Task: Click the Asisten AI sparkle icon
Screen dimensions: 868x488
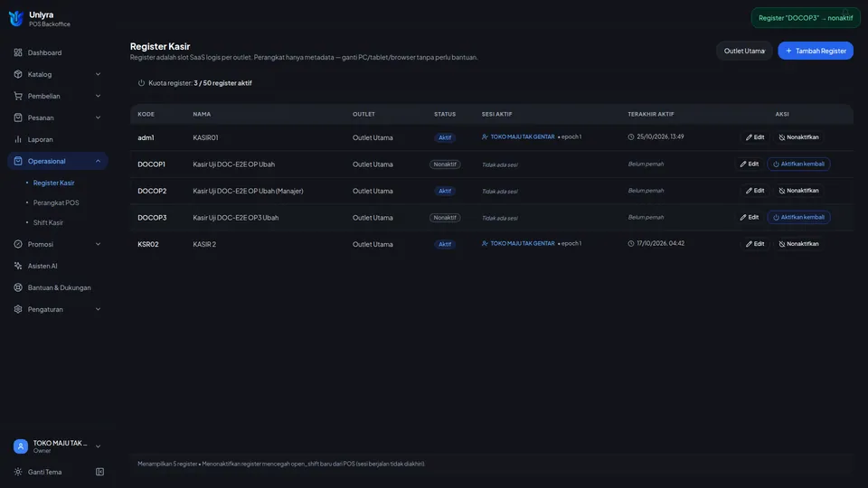Action: click(18, 266)
